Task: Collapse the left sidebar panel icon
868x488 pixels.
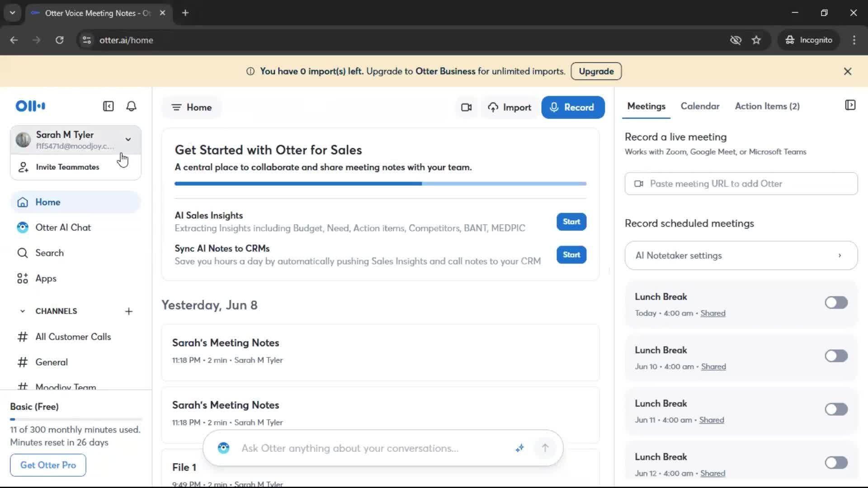Action: (108, 106)
